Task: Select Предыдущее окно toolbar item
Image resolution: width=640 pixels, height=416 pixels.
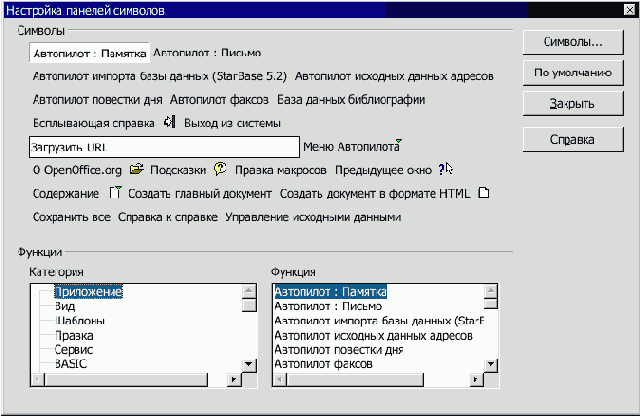Action: 383,170
